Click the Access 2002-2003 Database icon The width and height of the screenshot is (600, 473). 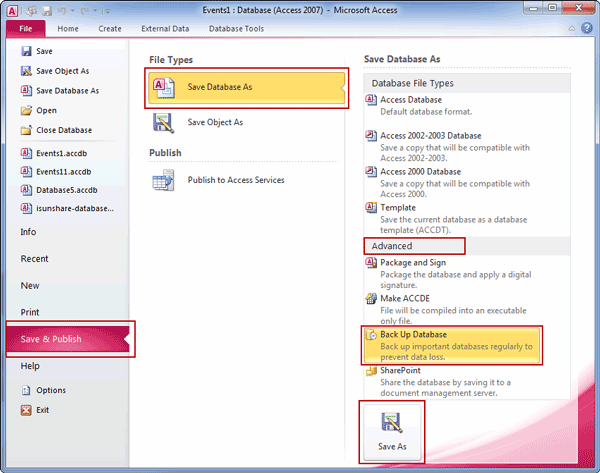tap(371, 135)
